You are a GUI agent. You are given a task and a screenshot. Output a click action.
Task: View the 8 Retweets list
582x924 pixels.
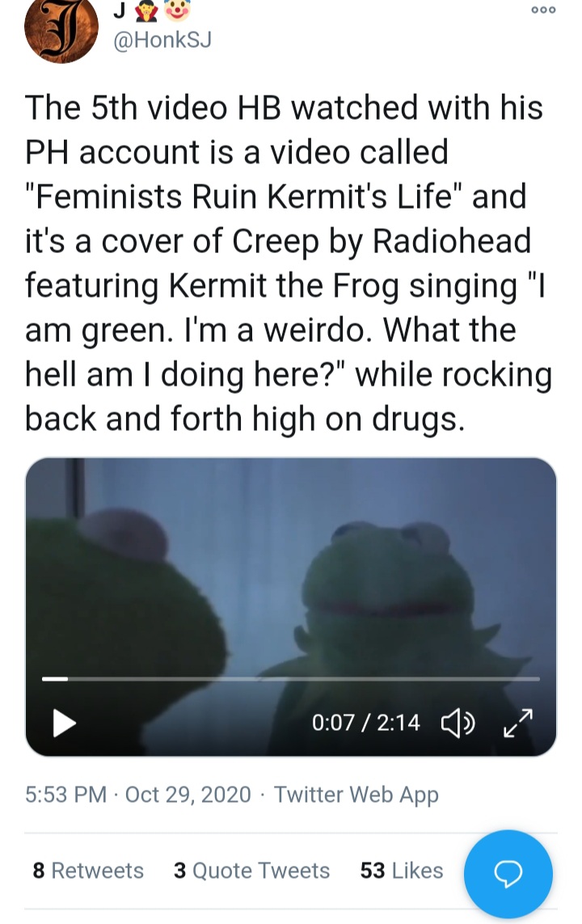point(88,871)
